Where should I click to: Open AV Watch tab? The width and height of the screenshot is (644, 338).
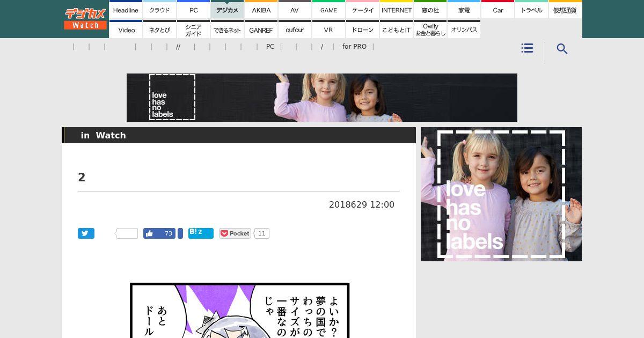[295, 10]
